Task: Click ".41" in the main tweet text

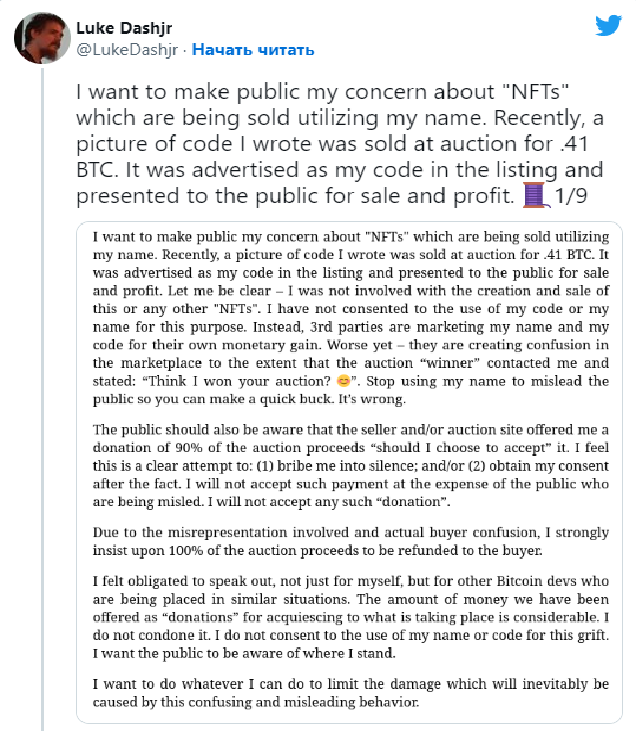Action: pos(574,144)
